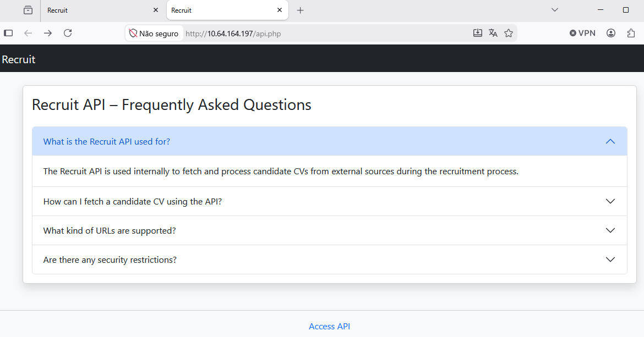The image size is (644, 337).
Task: Click chevron beside security restrictions question
Action: [610, 259]
